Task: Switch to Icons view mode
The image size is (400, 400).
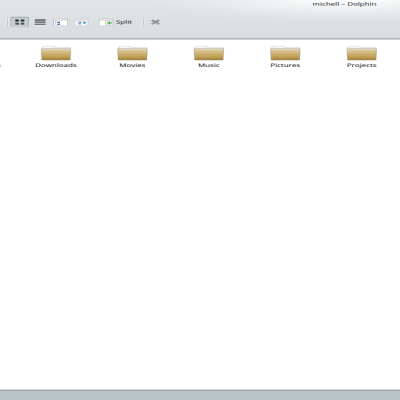Action: point(20,22)
